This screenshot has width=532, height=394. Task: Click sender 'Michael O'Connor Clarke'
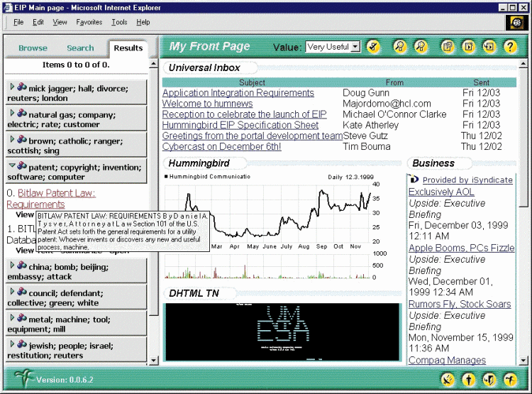coord(394,114)
